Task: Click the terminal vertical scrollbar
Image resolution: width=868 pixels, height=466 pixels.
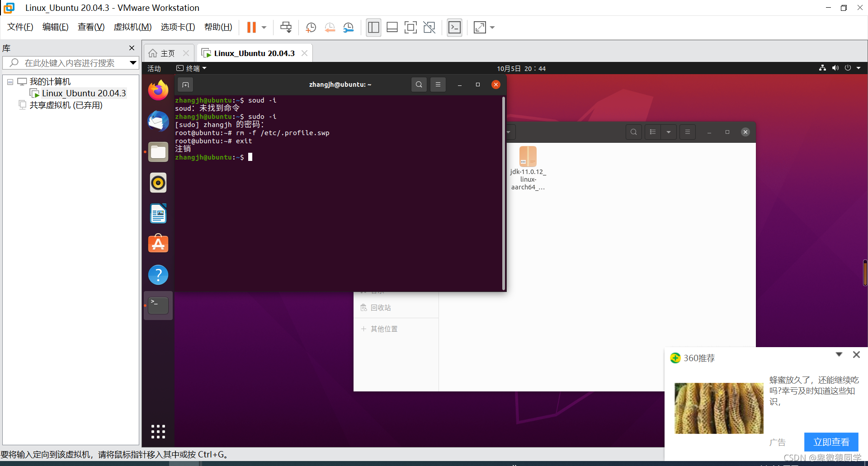Action: coord(503,193)
